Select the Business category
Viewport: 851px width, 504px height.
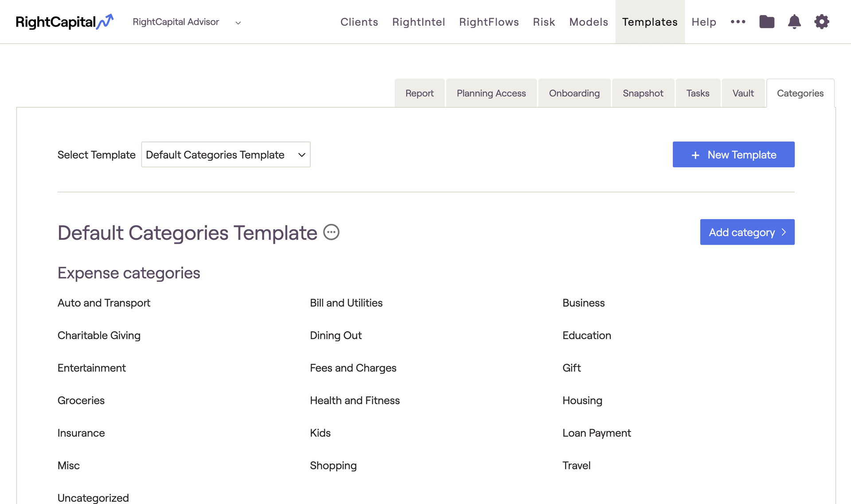click(583, 303)
